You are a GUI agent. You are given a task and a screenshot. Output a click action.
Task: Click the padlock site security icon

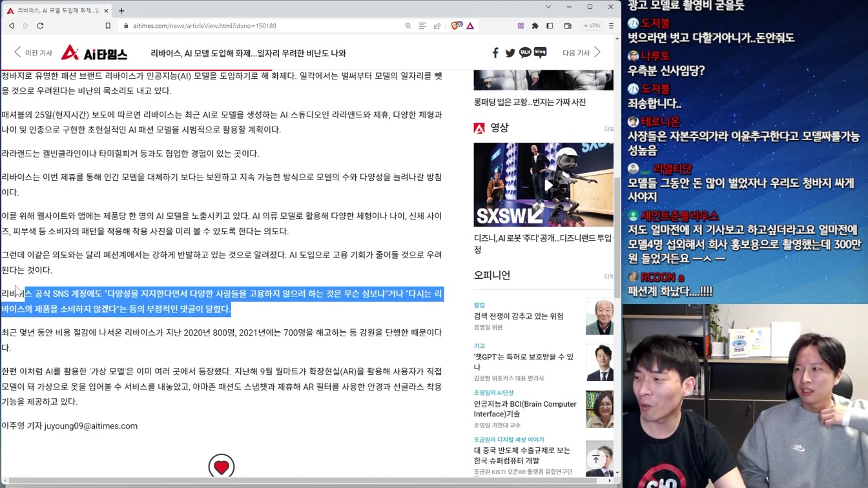[126, 26]
